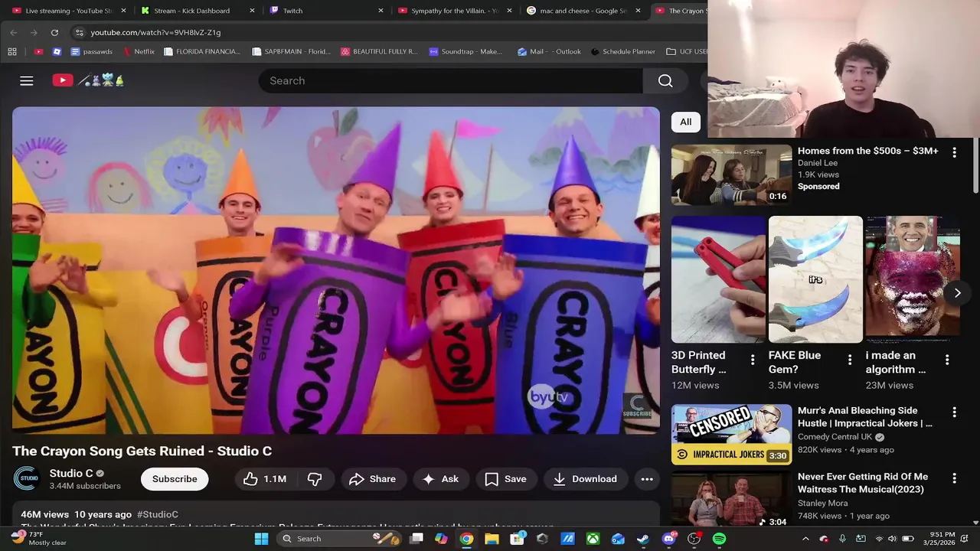Screen dimensions: 980x551
Task: Subscribe to the Studio C channel
Action: click(x=175, y=479)
